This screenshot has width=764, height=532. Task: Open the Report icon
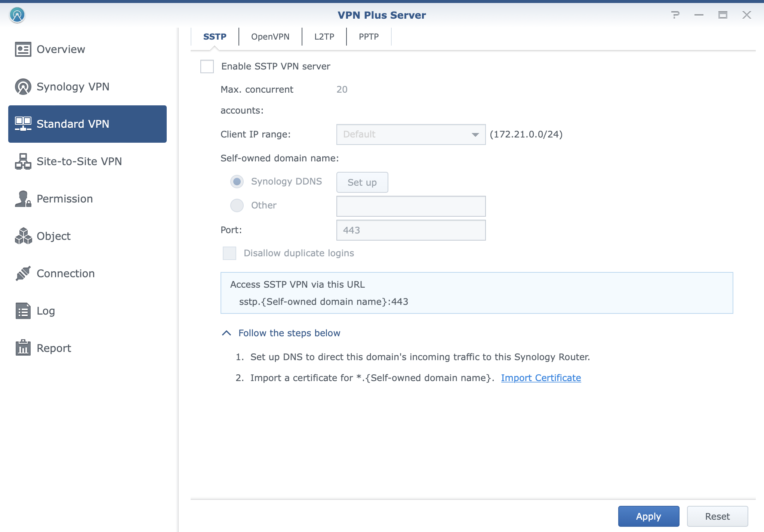(x=23, y=348)
